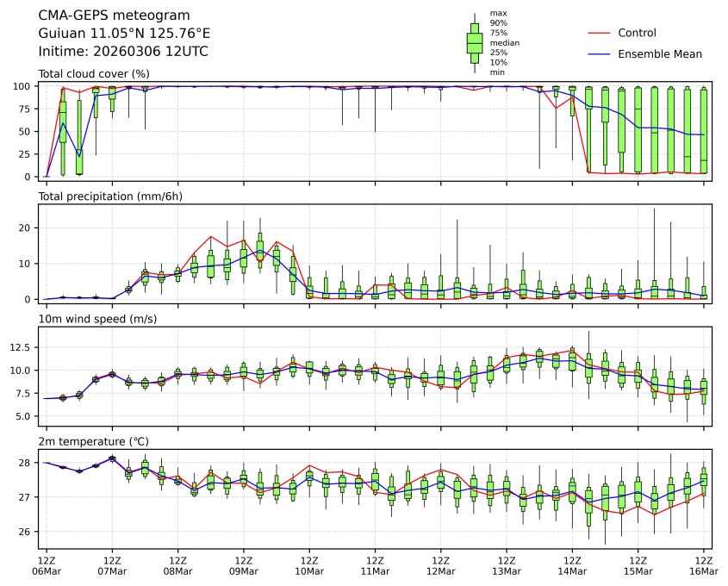728x586 pixels.
Task: Click the '12Z 11Mar' x-axis label
Action: 375,566
